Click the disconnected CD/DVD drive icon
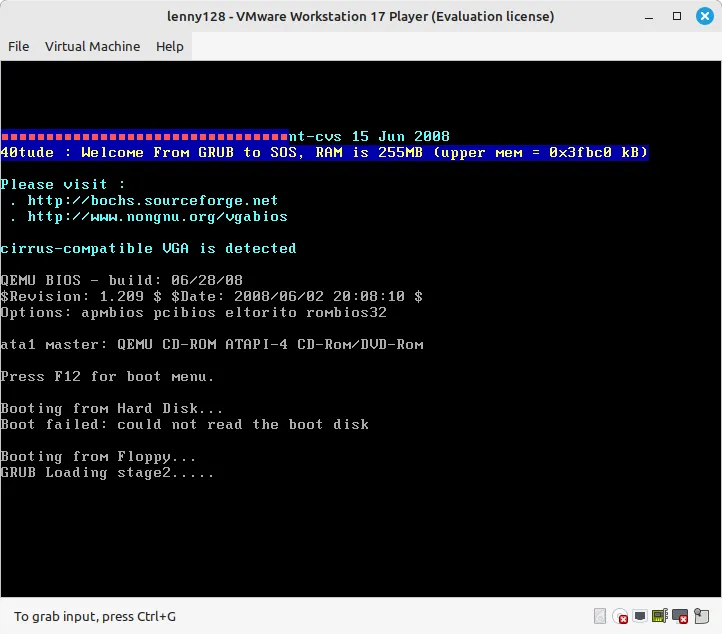The height and width of the screenshot is (634, 722). click(620, 616)
